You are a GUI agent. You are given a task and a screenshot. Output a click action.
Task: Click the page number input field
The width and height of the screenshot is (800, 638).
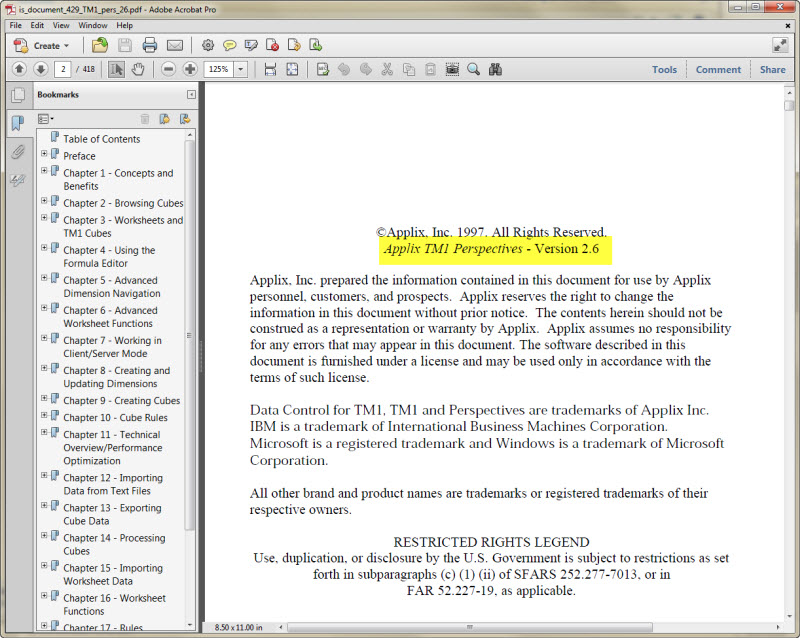[x=63, y=69]
